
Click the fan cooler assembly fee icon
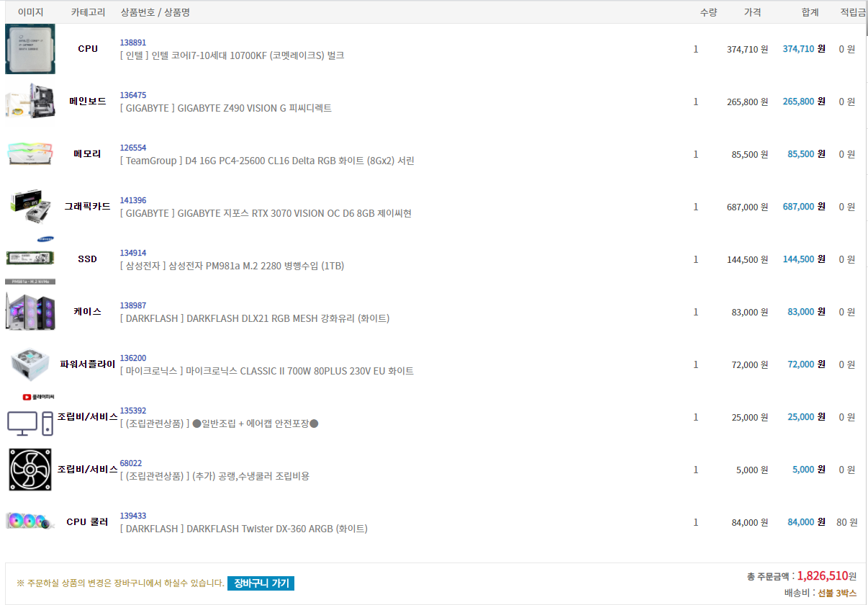[30, 470]
